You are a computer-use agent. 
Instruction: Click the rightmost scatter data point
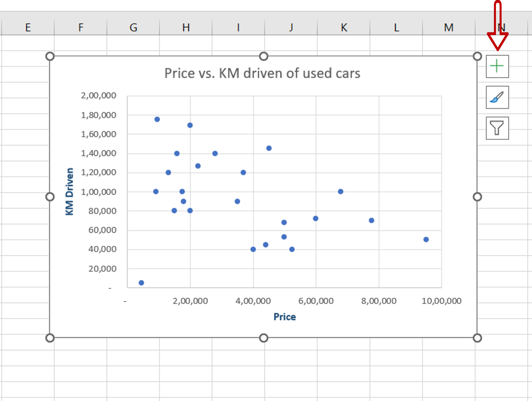pos(426,239)
